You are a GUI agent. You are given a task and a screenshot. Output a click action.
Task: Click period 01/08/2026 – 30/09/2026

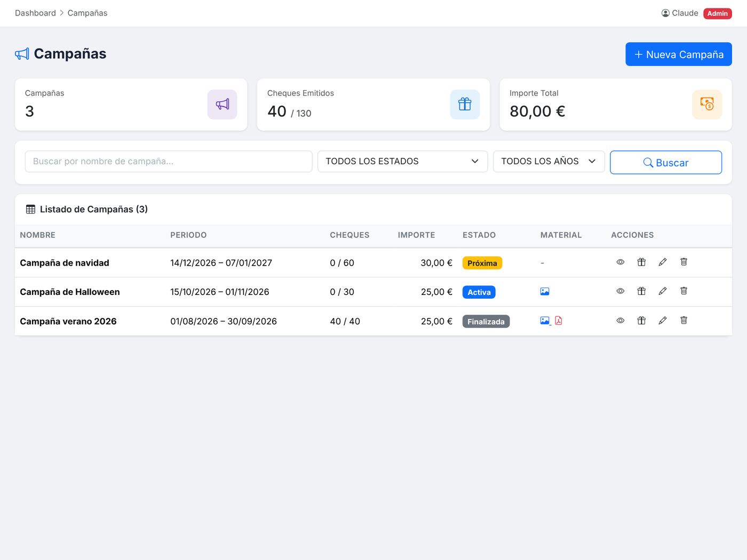[x=224, y=322]
